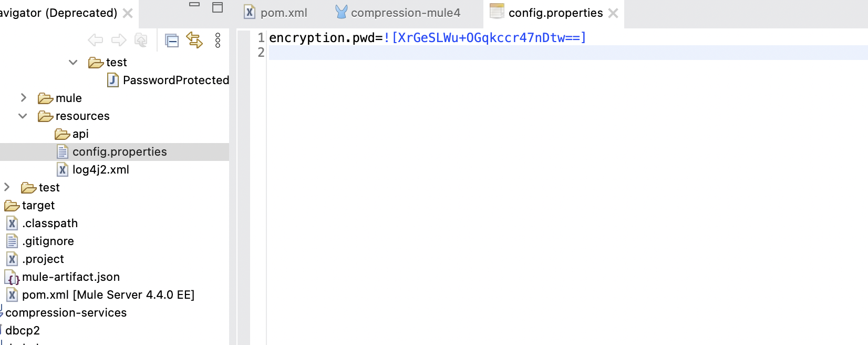This screenshot has height=345, width=868.
Task: Select log4j2.xml in the navigator tree
Action: click(100, 170)
